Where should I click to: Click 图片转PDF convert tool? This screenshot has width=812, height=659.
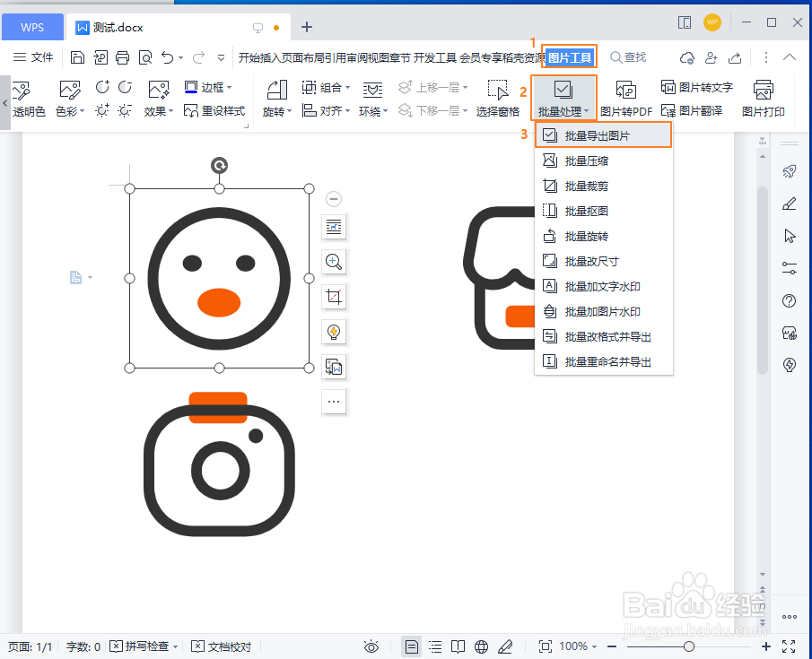point(626,99)
